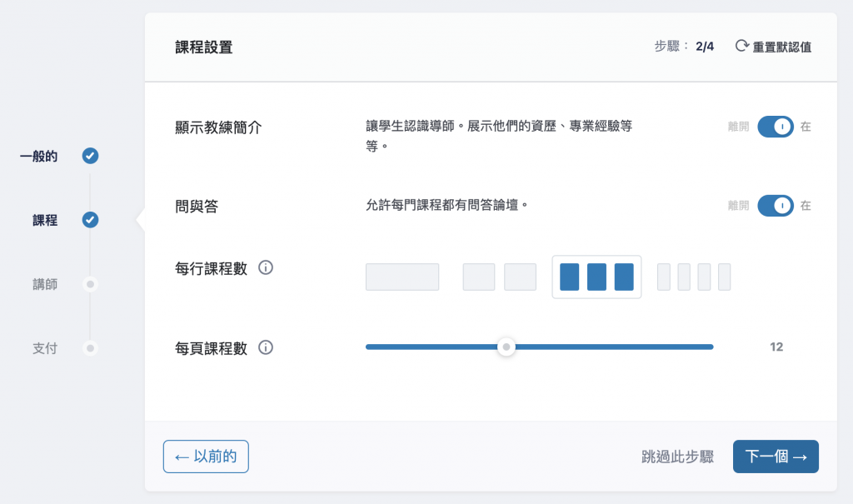This screenshot has height=504, width=853.
Task: Open the 一般的 step in sidebar
Action: point(39,156)
